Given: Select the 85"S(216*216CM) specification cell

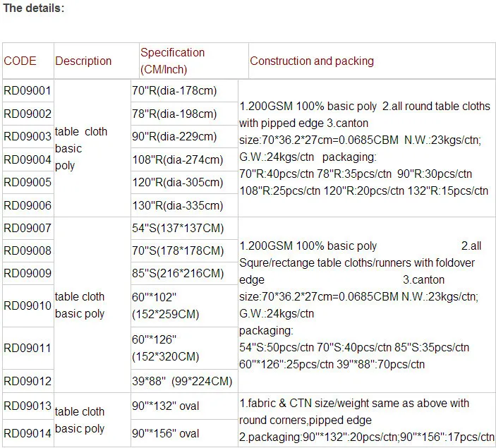Looking at the screenshot, I should [x=177, y=273].
